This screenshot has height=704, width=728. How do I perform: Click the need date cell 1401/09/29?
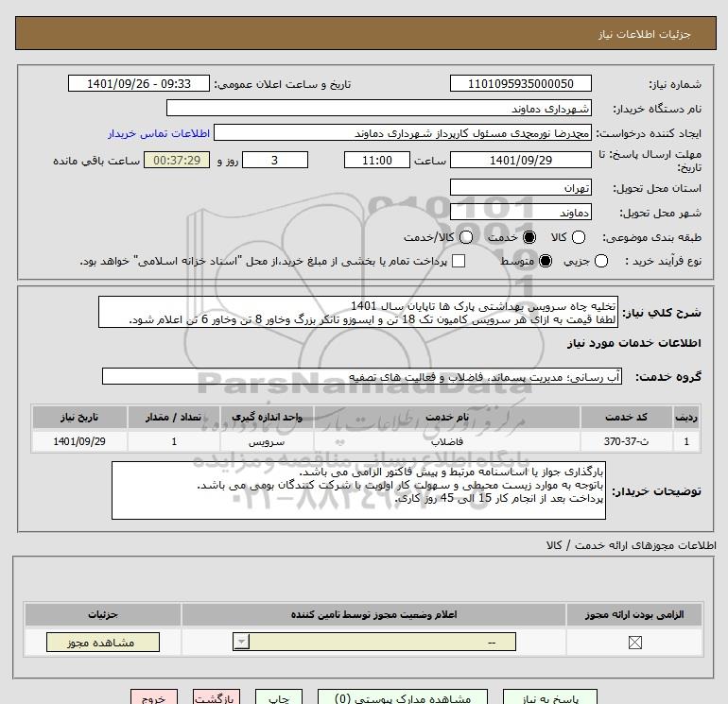(x=79, y=441)
